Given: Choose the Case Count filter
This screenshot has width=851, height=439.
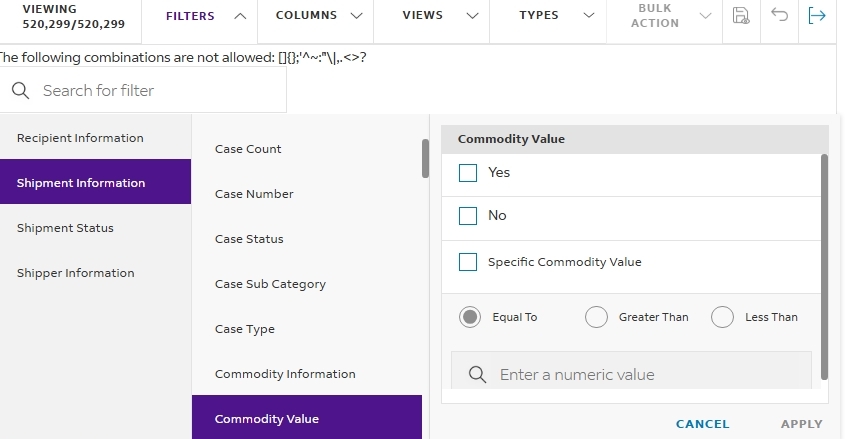Looking at the screenshot, I should (x=248, y=149).
